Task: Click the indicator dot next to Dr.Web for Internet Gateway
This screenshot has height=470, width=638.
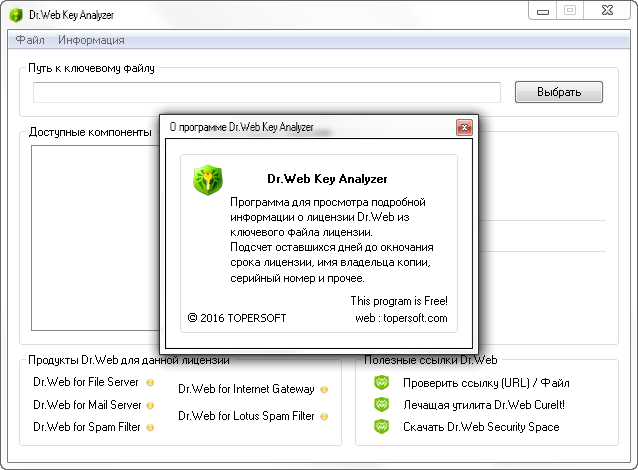Action: 324,389
